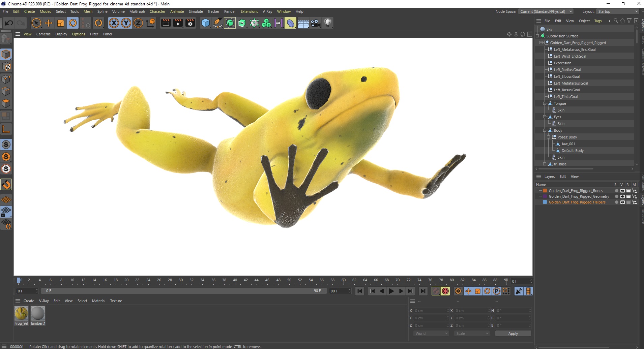Click the orange Bones layer color swatch
Viewport: 644px width, 349px height.
[x=545, y=191]
